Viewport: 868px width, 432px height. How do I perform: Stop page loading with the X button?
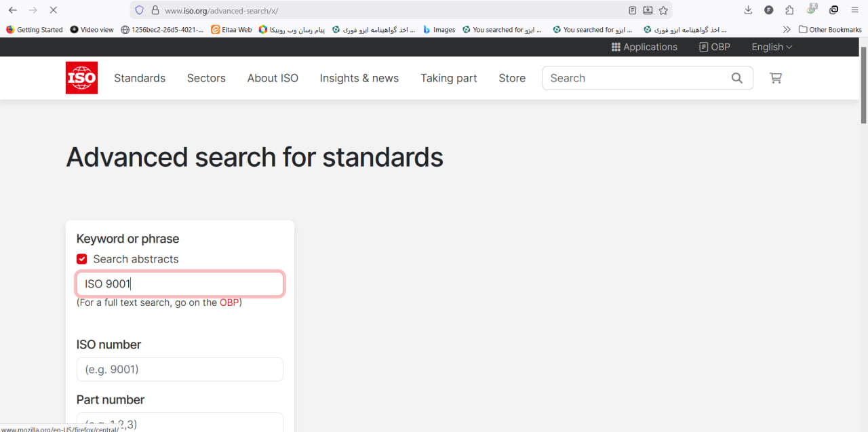[x=54, y=10]
